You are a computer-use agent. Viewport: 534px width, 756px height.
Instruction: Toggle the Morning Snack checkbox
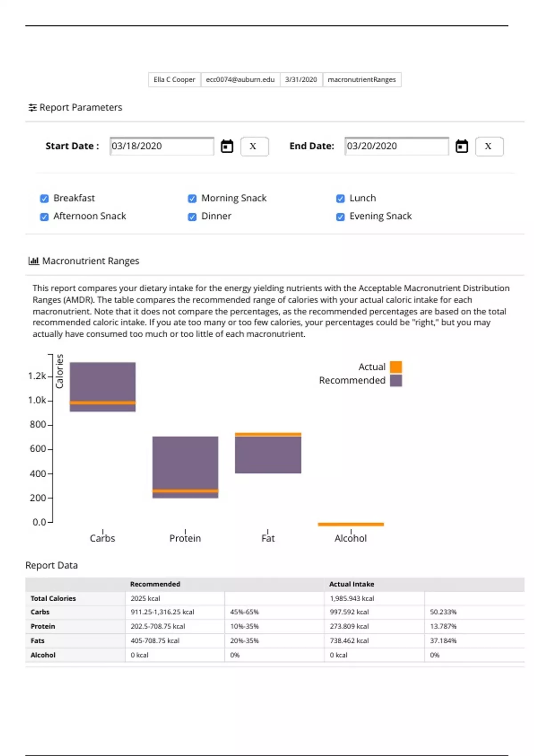pos(192,198)
